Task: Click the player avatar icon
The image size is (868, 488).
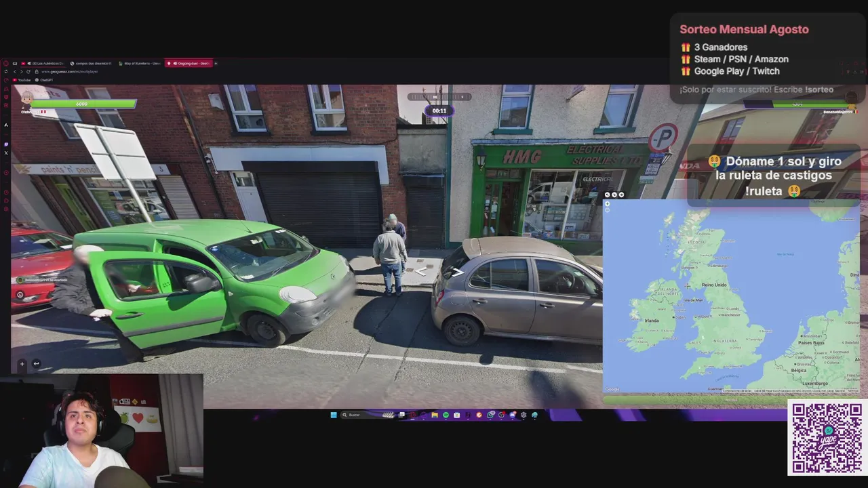Action: [x=26, y=100]
